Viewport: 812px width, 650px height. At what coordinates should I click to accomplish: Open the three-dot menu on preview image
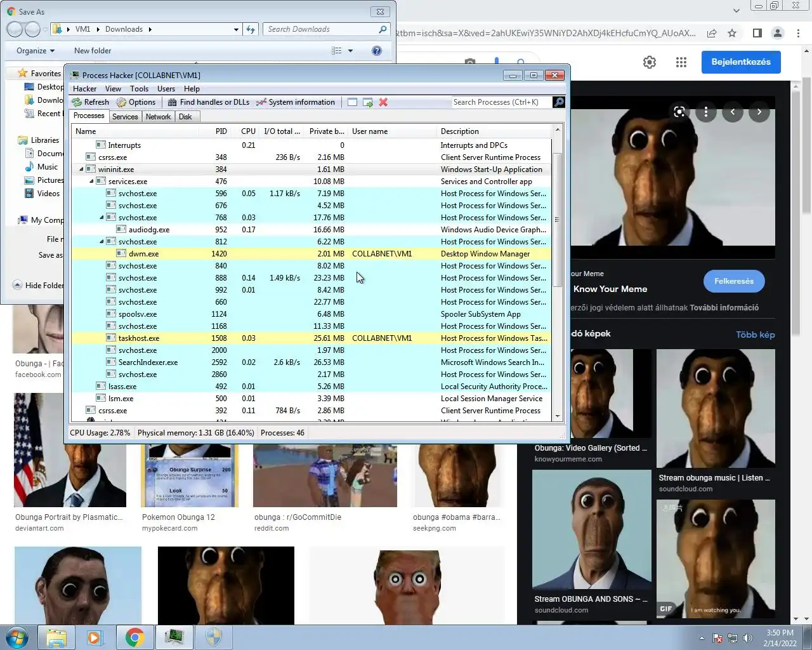tap(706, 112)
